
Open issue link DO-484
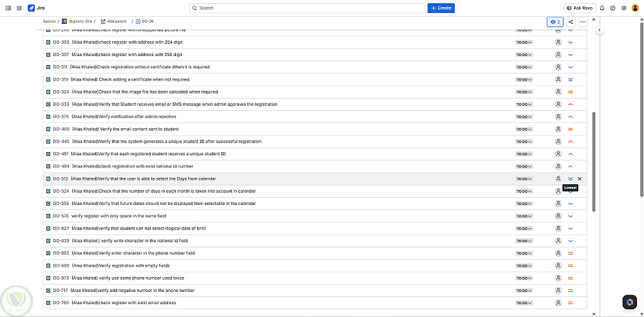click(61, 166)
